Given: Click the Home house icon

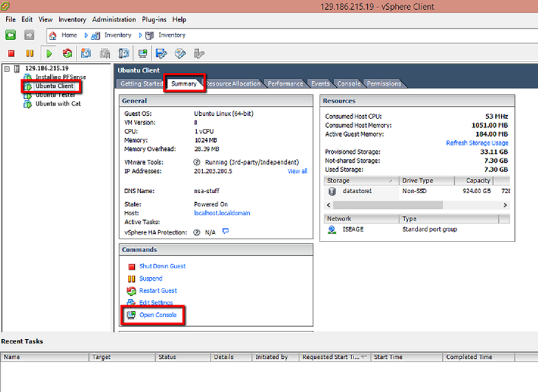Looking at the screenshot, I should click(x=52, y=35).
